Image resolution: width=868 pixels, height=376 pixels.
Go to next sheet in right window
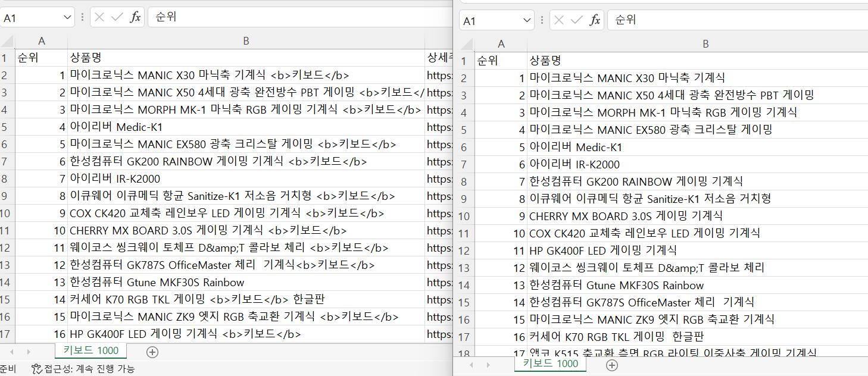pyautogui.click(x=488, y=365)
